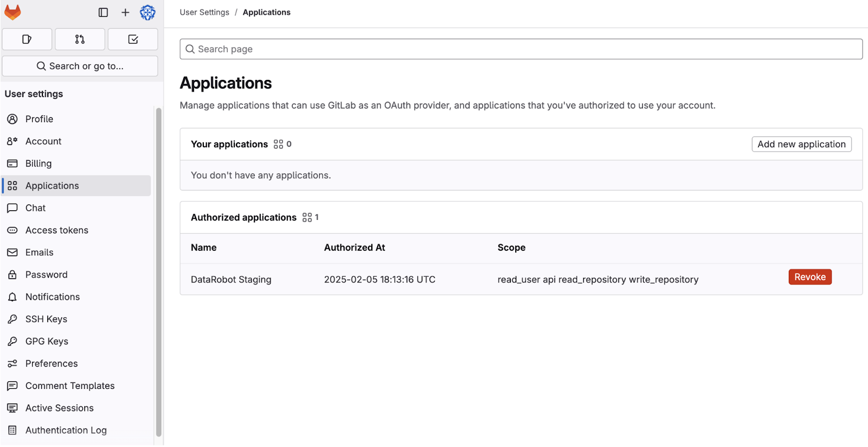Click the Notifications bell icon

[13, 297]
